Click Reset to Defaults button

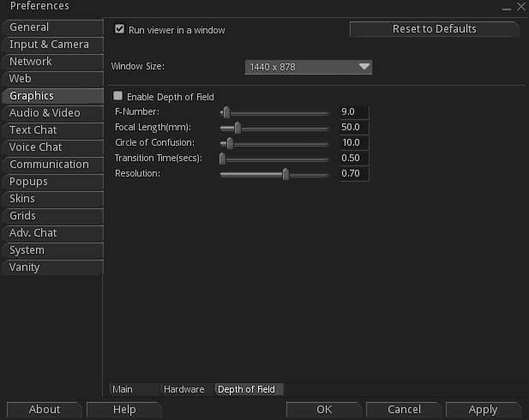pos(434,29)
